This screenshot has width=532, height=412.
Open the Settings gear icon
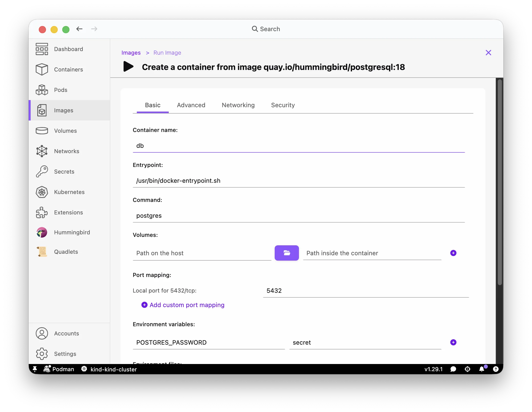42,354
